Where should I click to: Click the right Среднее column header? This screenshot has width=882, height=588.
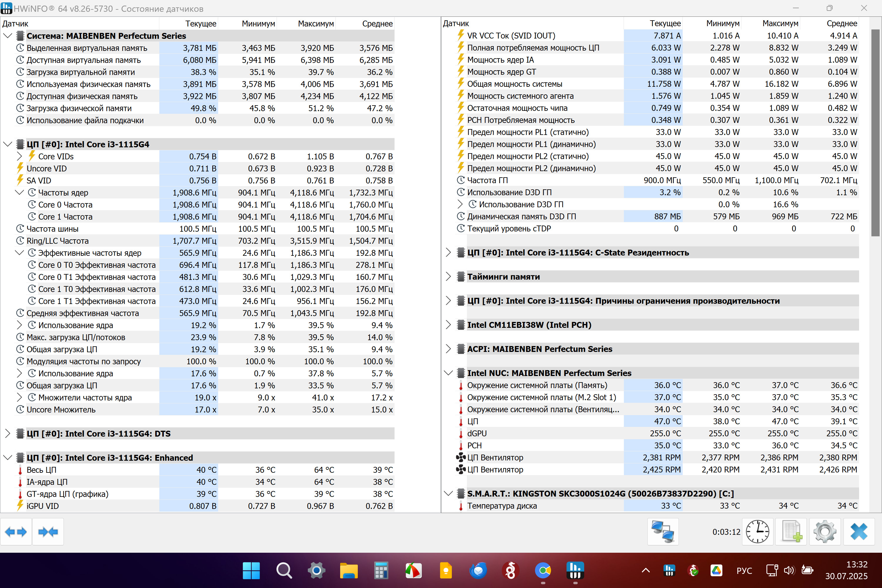(x=841, y=24)
